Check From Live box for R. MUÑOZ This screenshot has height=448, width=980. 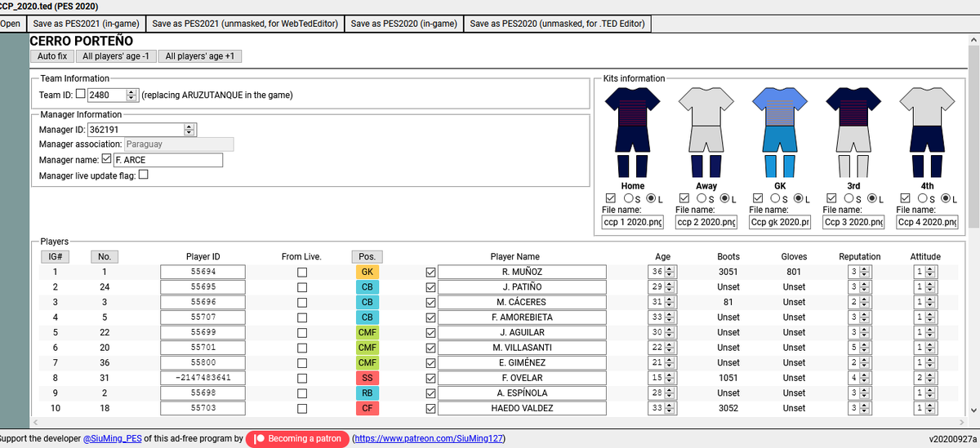(x=302, y=273)
